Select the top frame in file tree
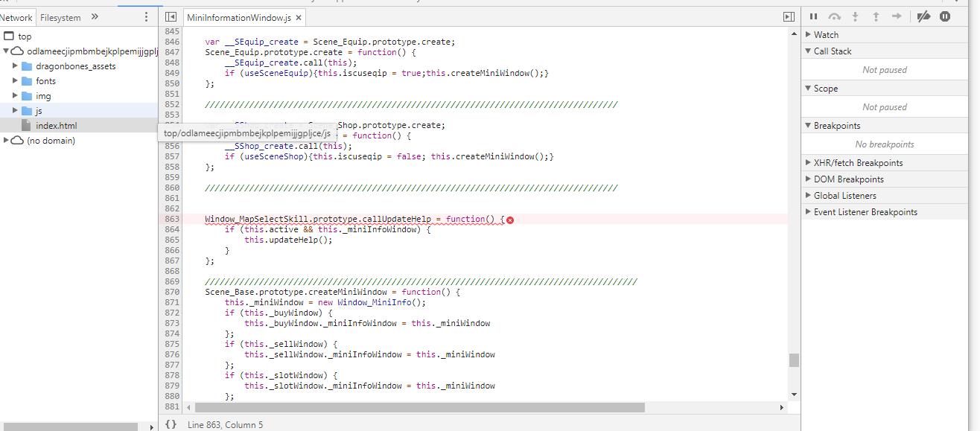 (x=25, y=36)
